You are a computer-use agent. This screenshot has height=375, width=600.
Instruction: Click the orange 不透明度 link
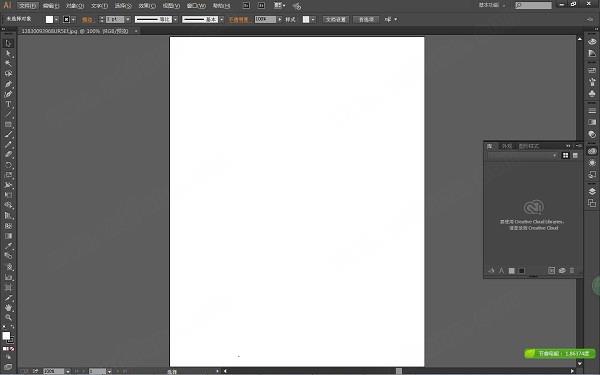239,20
